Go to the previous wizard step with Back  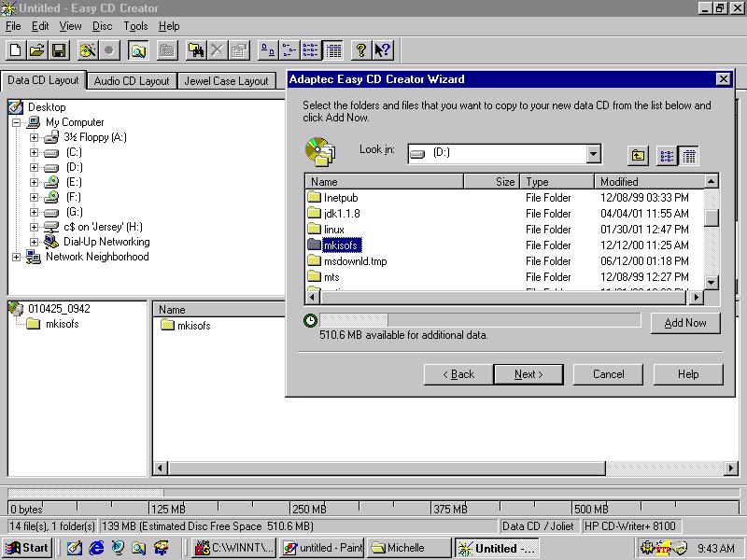(x=458, y=374)
